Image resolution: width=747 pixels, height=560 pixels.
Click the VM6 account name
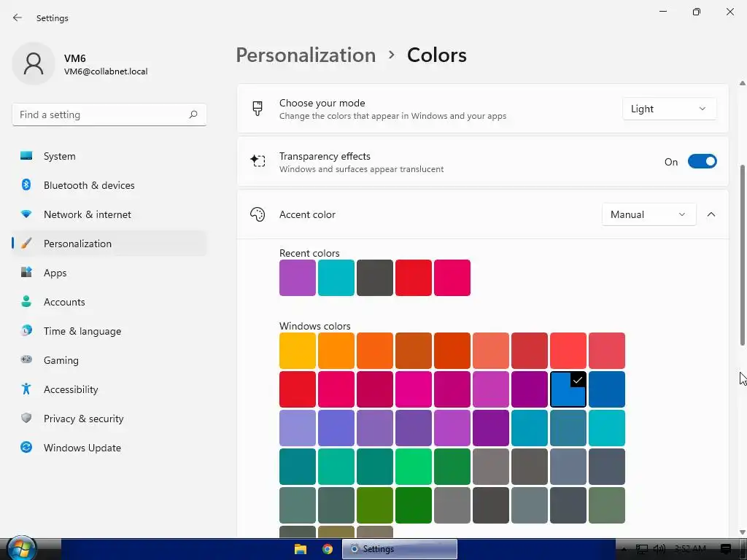pyautogui.click(x=75, y=58)
